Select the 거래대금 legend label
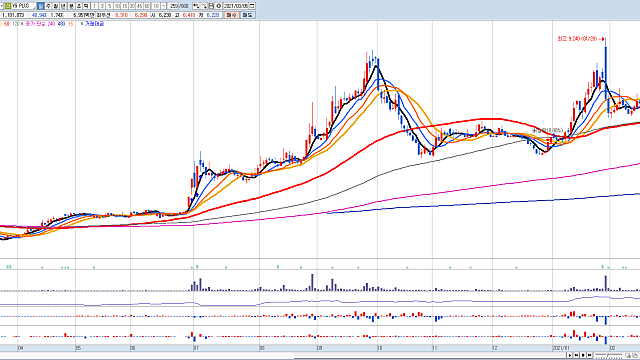Image resolution: width=640 pixels, height=360 pixels. pyautogui.click(x=94, y=24)
